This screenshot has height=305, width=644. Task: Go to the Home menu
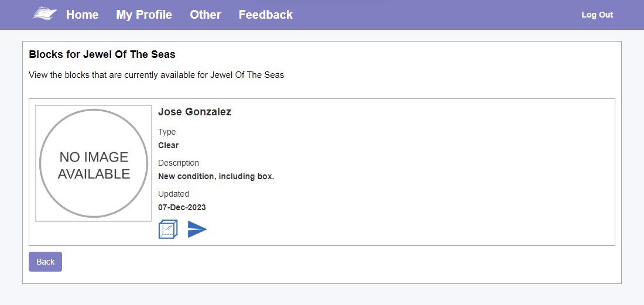(82, 15)
